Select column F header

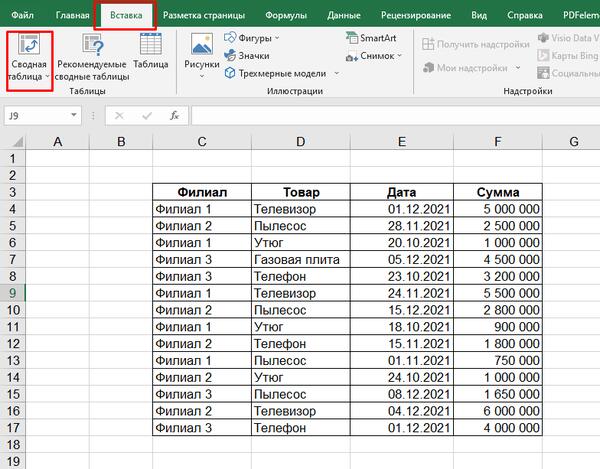498,142
